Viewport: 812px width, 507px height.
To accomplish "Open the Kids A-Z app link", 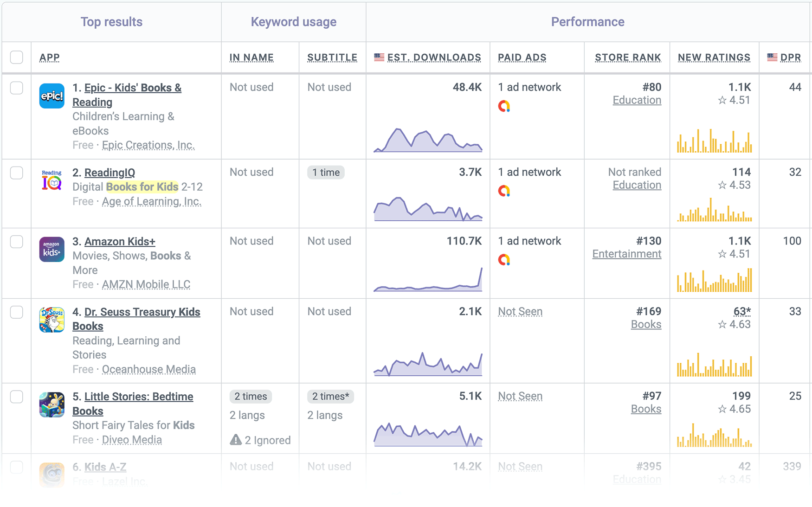I will coord(105,467).
